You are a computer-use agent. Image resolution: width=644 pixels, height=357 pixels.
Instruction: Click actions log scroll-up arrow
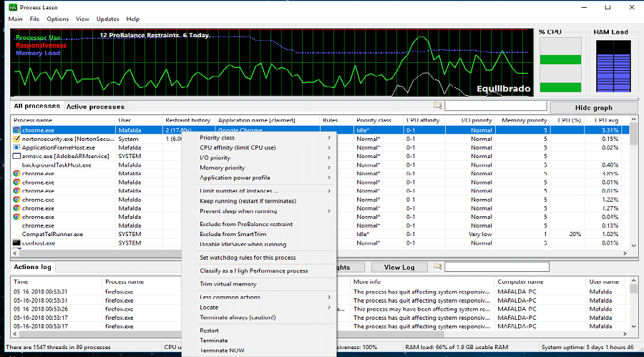634,280
